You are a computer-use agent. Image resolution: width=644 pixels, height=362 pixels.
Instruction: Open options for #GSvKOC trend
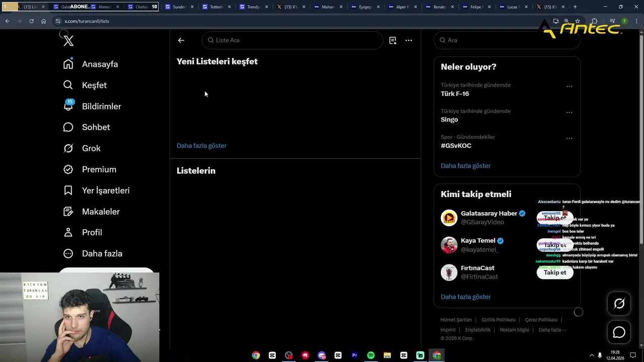click(x=569, y=138)
